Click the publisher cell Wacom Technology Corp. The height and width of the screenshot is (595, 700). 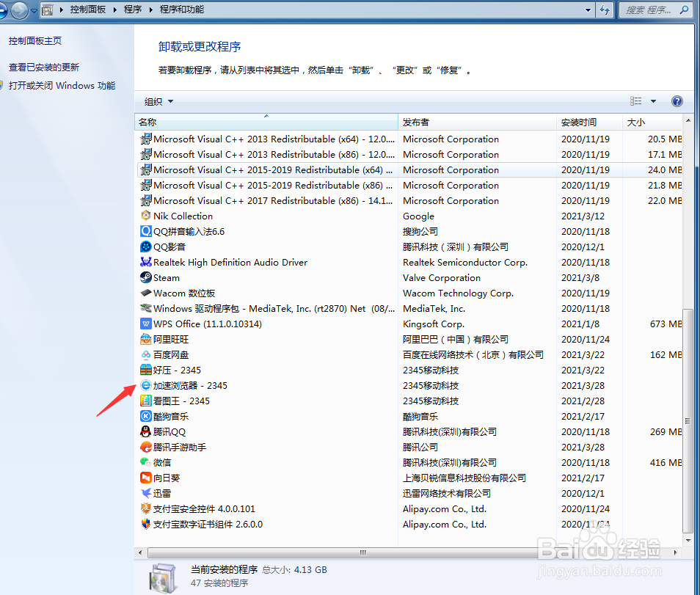coord(458,293)
